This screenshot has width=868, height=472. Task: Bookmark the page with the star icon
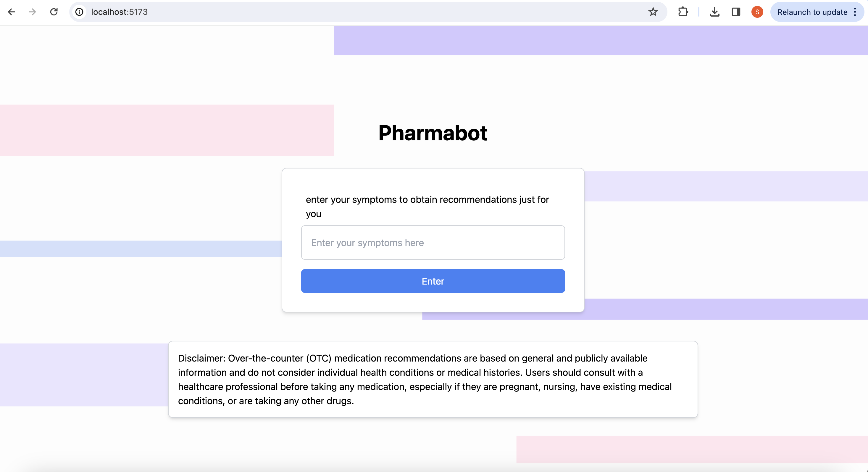point(653,12)
